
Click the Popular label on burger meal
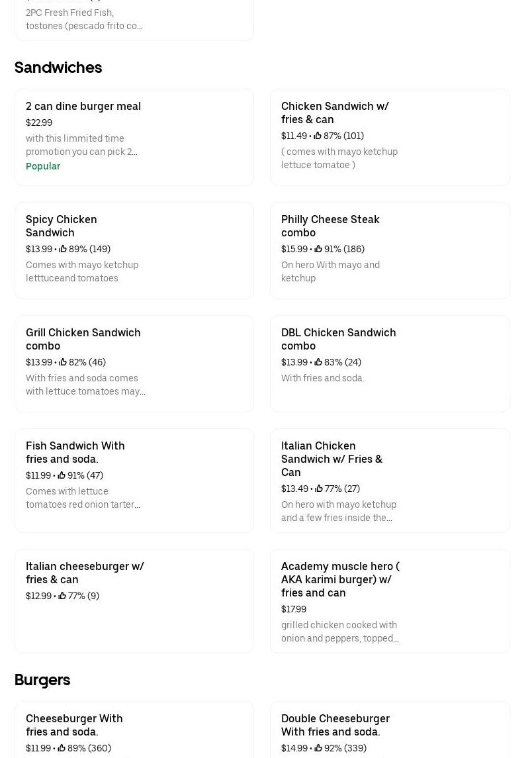coord(43,166)
